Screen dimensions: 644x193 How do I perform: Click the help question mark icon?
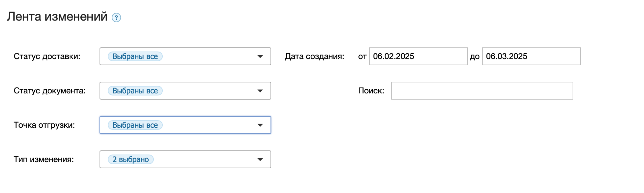tap(116, 18)
